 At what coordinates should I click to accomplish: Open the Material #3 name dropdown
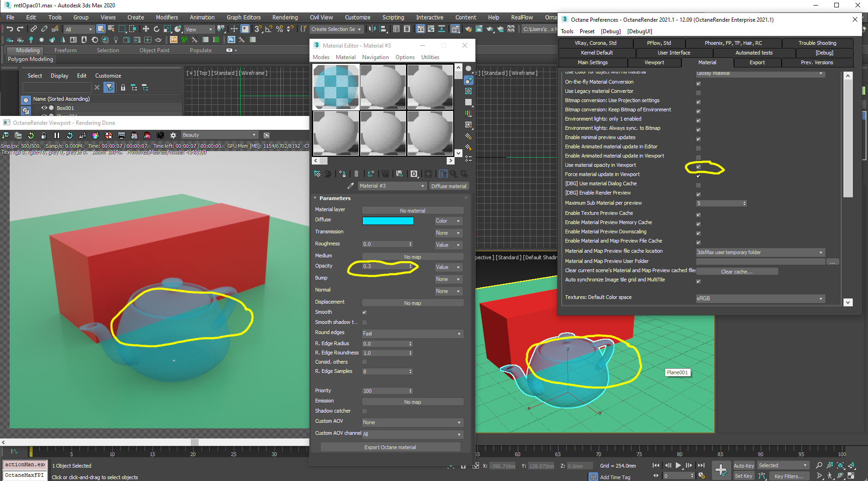(x=392, y=186)
